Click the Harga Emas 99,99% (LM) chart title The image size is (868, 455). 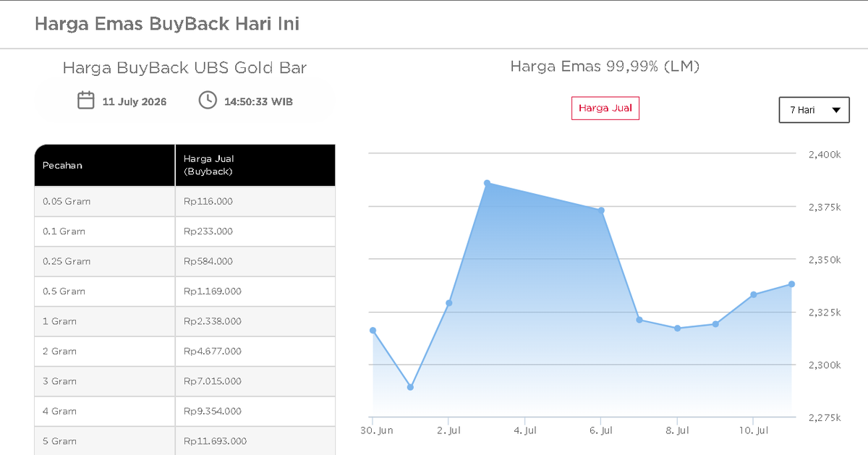(605, 67)
